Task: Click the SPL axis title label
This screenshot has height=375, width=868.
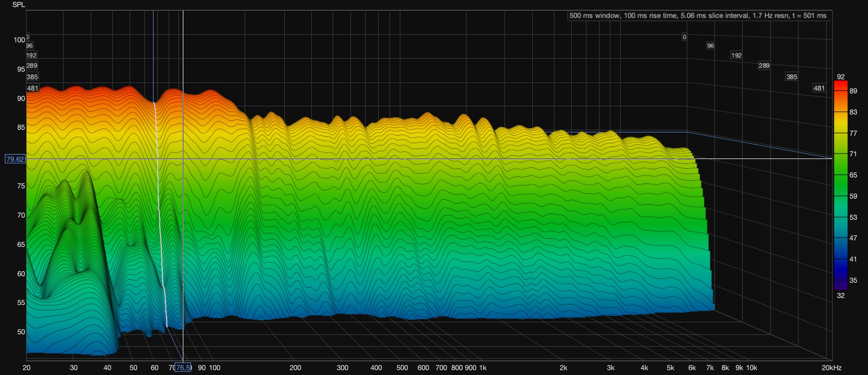Action: [x=18, y=5]
